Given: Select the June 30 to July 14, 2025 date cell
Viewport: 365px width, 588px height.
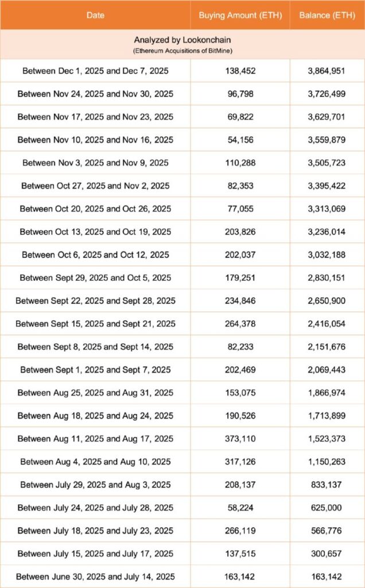Looking at the screenshot, I should (95, 576).
